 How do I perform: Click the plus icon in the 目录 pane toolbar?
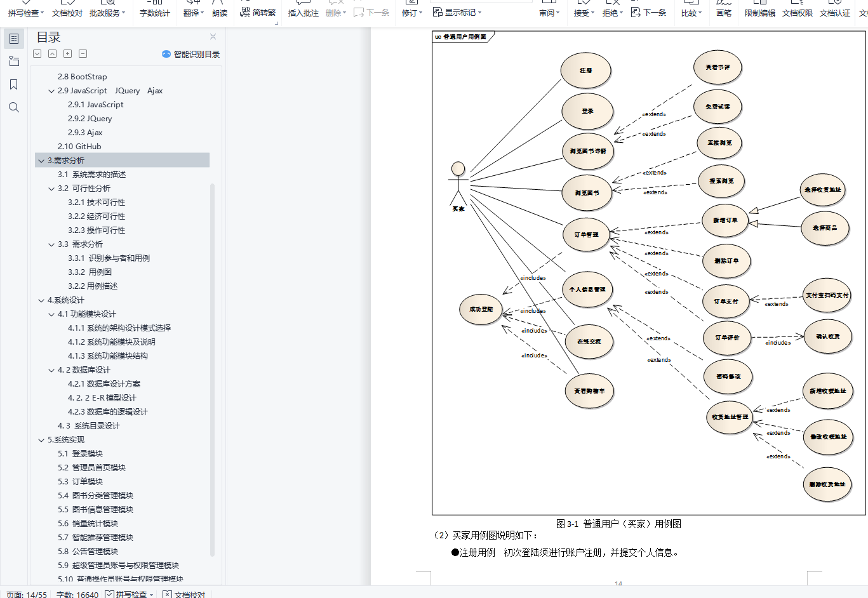click(x=68, y=54)
